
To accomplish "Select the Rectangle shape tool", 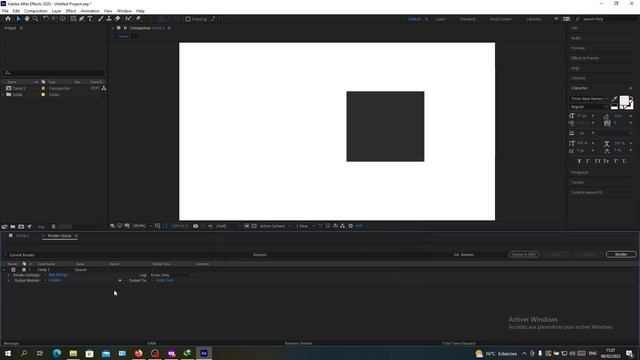I will tap(73, 19).
